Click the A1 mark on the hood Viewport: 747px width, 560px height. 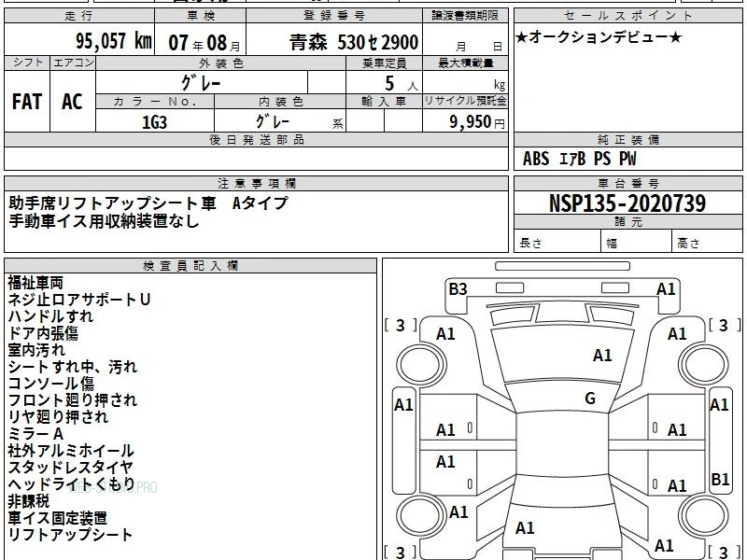click(602, 356)
